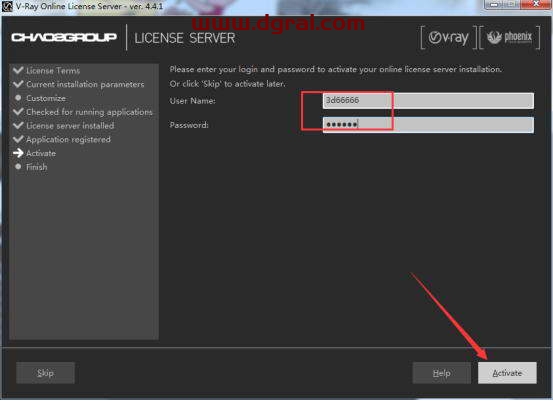This screenshot has height=401, width=553.
Task: Select License server installed step
Action: [70, 126]
